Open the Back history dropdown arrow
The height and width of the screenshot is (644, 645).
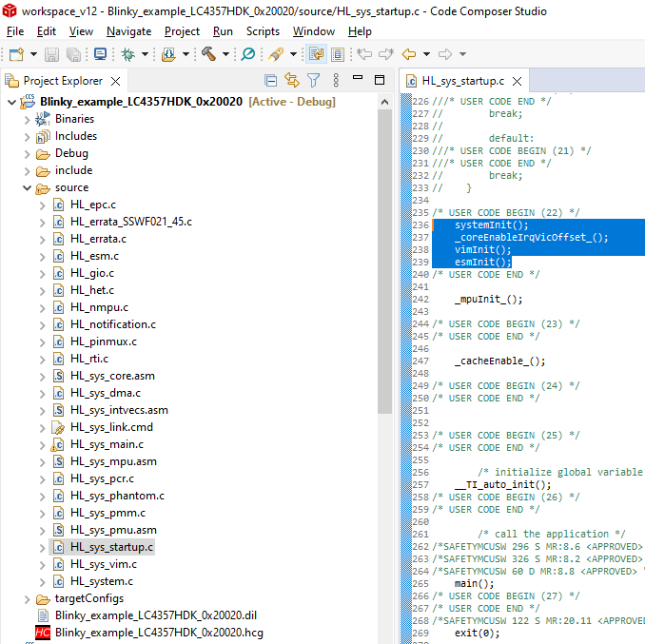pyautogui.click(x=426, y=54)
